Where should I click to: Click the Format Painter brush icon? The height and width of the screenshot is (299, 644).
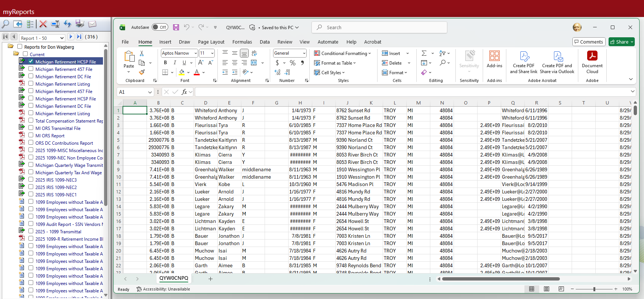142,72
